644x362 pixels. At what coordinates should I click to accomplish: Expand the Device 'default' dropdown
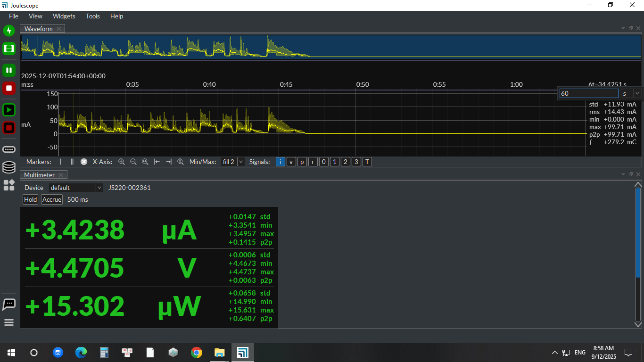click(76, 188)
